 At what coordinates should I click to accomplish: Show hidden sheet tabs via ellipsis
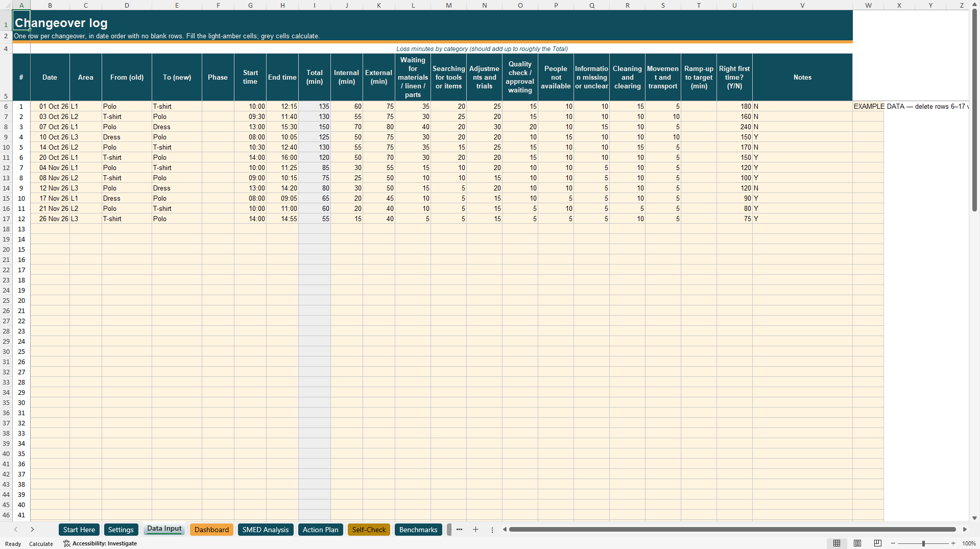[x=459, y=530]
